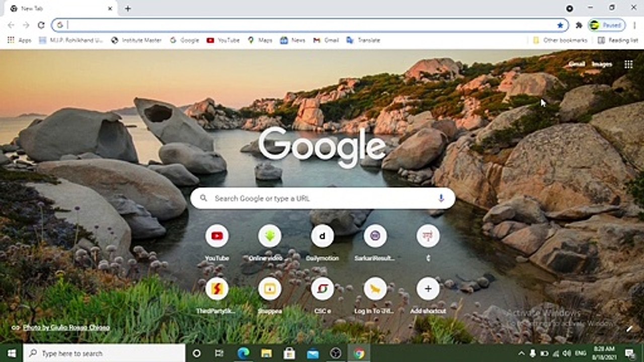
Task: Click the taskbar Type here to search box
Action: point(104,353)
